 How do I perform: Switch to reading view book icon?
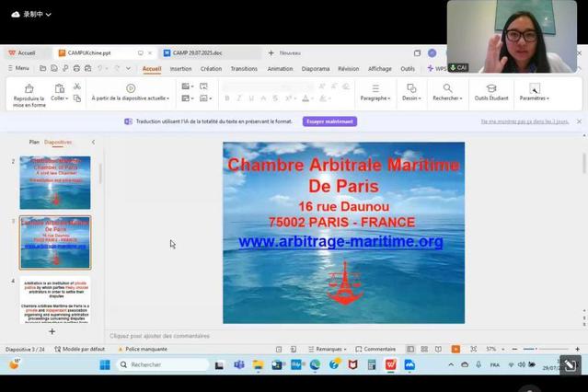pyautogui.click(x=438, y=349)
